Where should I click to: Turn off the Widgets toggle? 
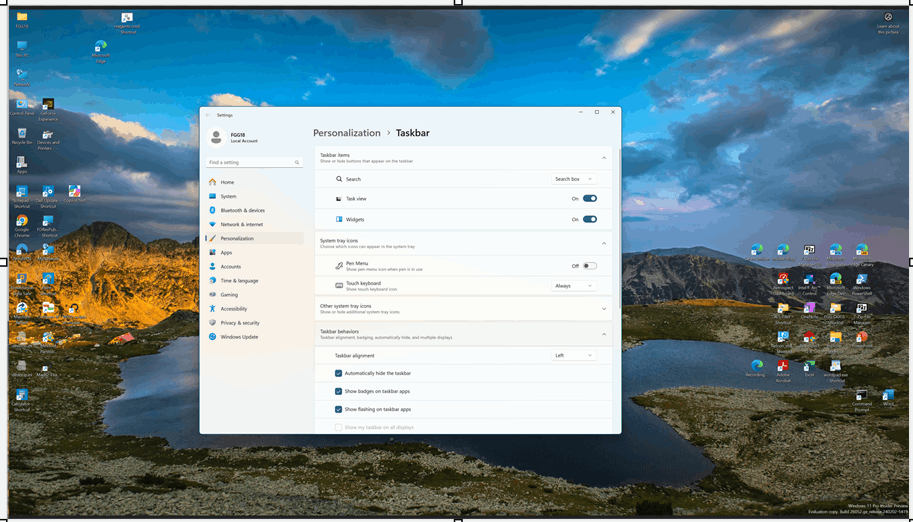point(590,220)
